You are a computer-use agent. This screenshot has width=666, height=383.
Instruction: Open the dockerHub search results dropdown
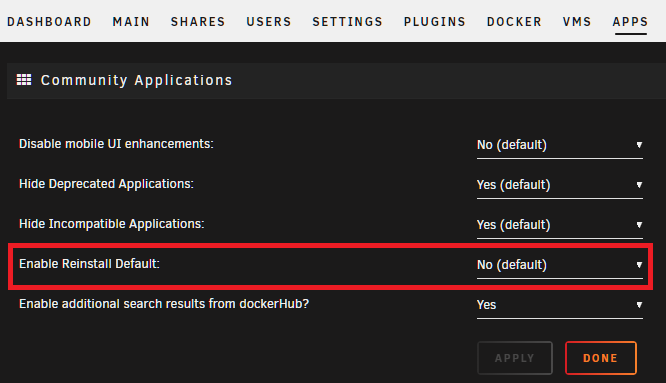tap(559, 305)
